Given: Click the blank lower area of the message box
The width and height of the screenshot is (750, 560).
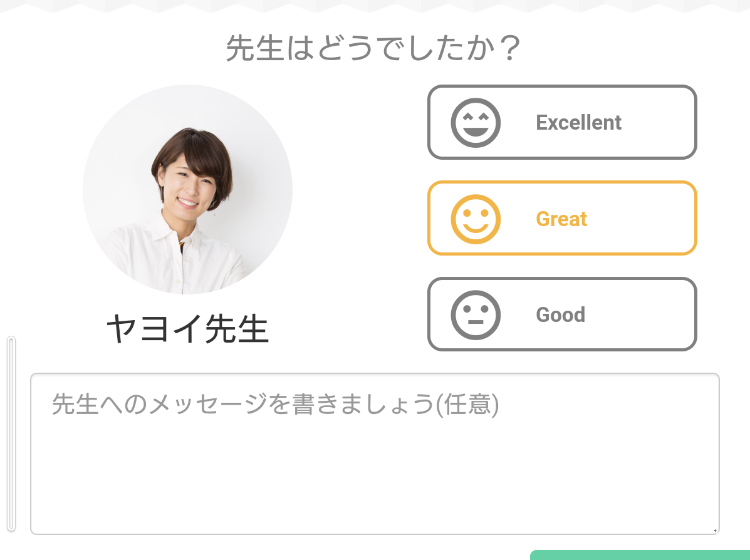Looking at the screenshot, I should click(375, 495).
